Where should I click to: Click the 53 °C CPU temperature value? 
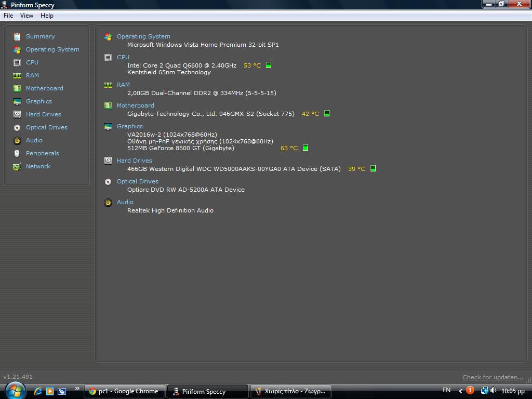tap(252, 65)
